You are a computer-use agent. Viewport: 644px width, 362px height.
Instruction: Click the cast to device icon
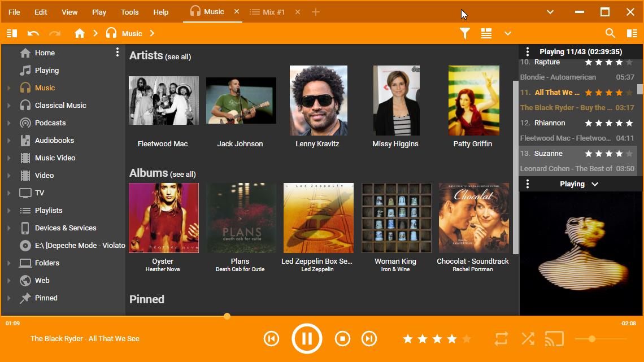[554, 338]
